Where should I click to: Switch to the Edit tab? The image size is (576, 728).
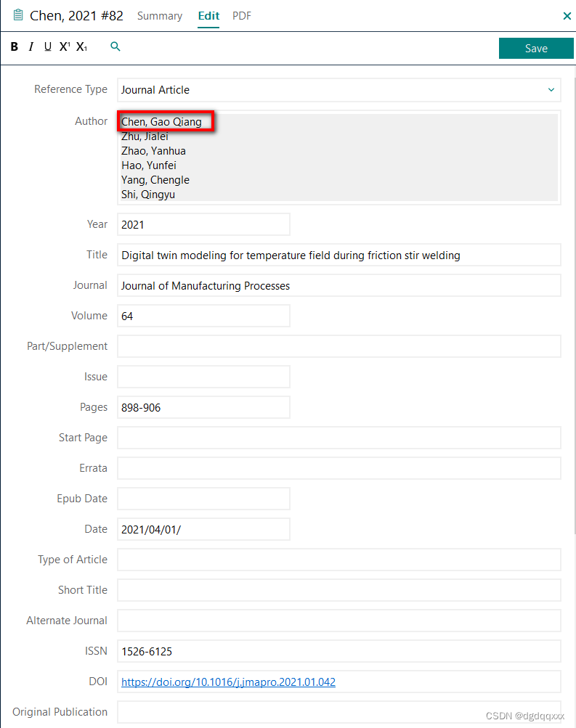click(x=208, y=16)
